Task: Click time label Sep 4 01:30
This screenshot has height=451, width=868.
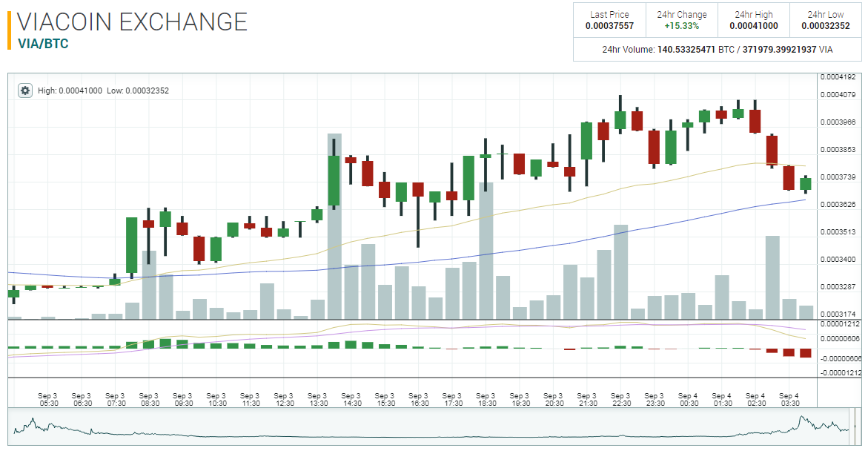Action: pyautogui.click(x=723, y=400)
